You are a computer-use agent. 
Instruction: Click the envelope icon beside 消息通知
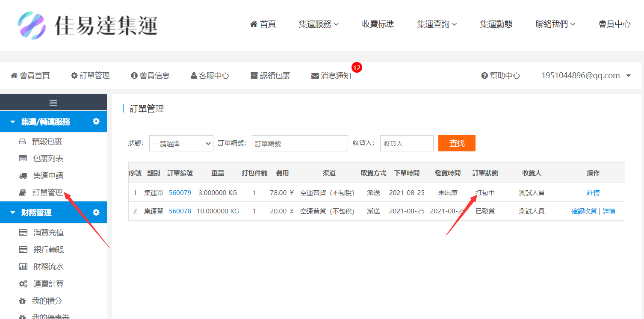tap(315, 76)
